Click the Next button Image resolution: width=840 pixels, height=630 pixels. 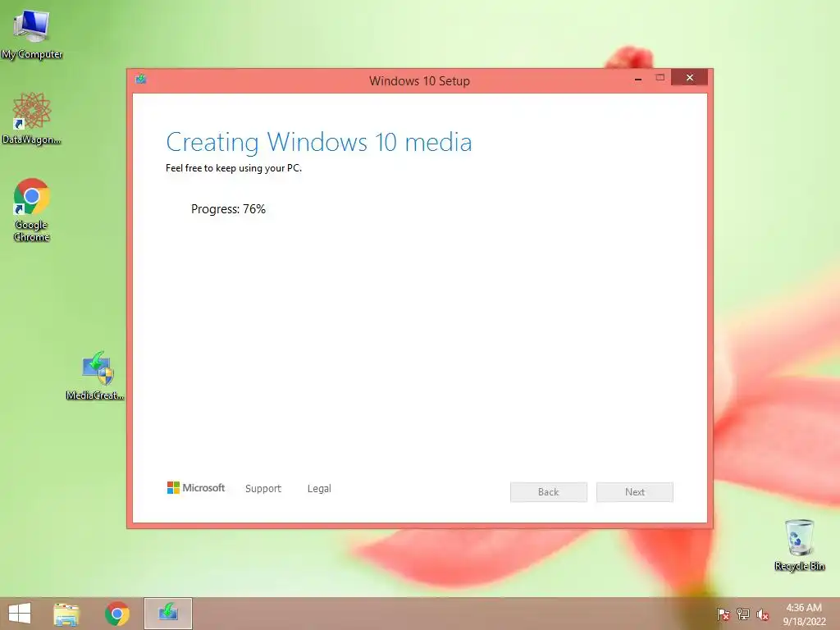pyautogui.click(x=635, y=492)
